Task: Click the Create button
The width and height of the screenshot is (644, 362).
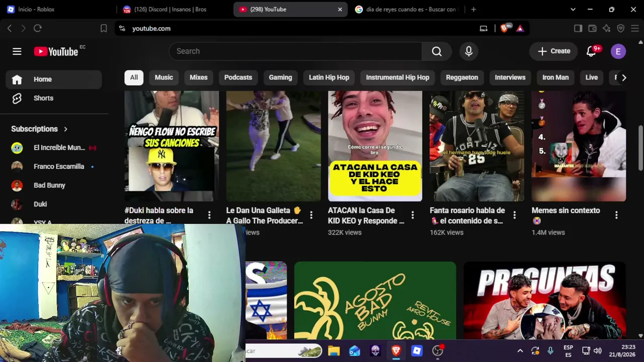Action: (554, 51)
